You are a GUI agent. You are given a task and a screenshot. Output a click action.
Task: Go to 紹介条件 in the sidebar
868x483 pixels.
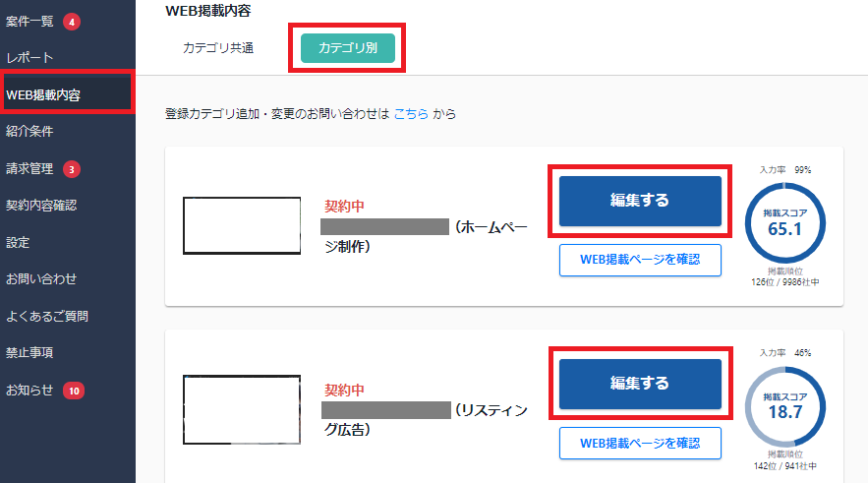[x=29, y=132]
